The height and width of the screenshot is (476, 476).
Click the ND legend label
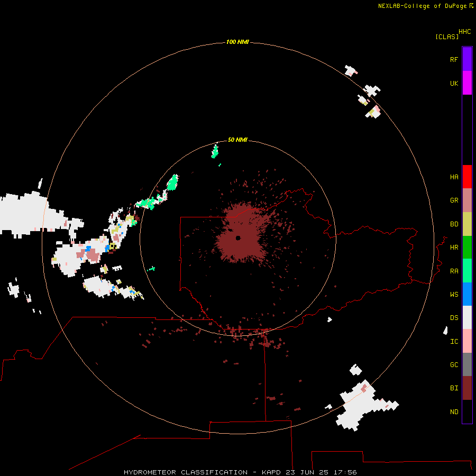point(454,411)
